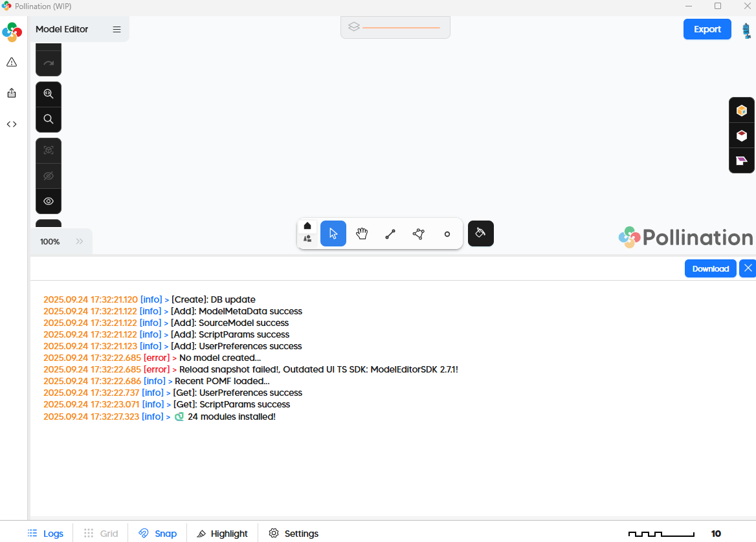Select the small circle point tool

(x=447, y=234)
